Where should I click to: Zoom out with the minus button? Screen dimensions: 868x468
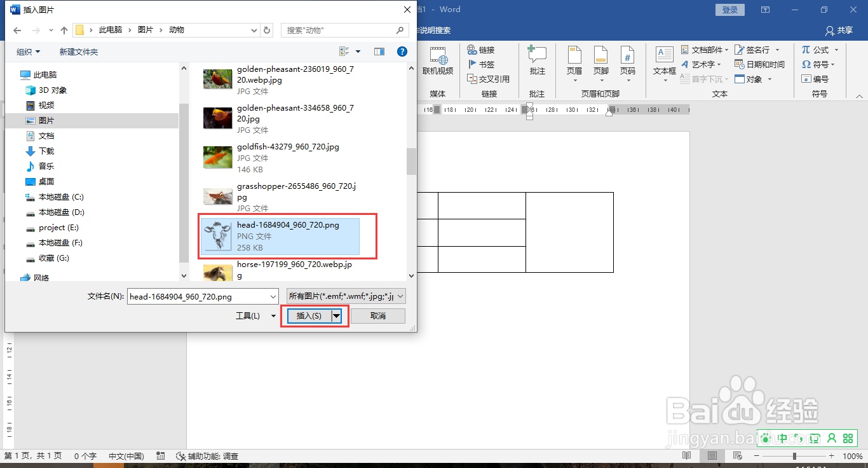point(757,456)
